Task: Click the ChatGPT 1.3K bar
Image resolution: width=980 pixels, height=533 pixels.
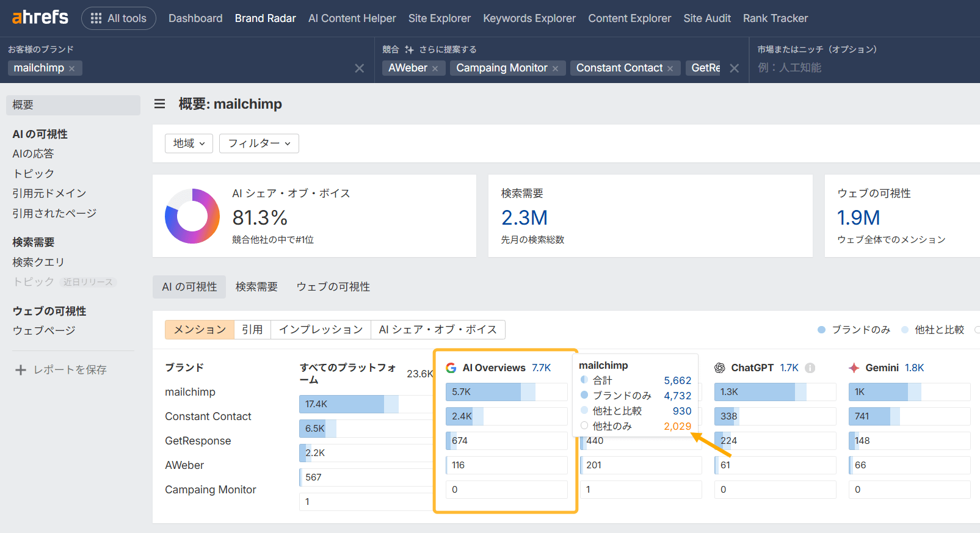Action: (775, 392)
